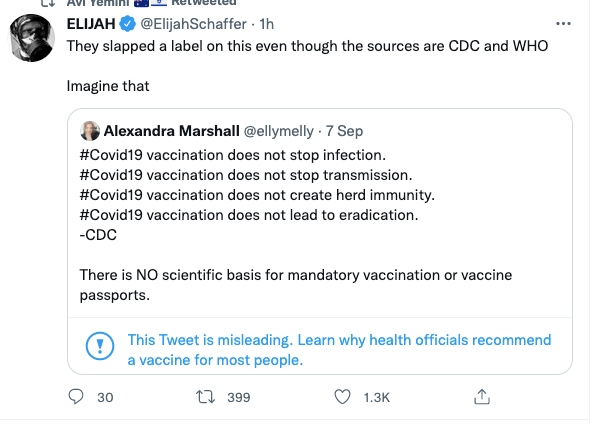Like the tweet with the heart icon
The width and height of the screenshot is (611, 424).
point(344,397)
